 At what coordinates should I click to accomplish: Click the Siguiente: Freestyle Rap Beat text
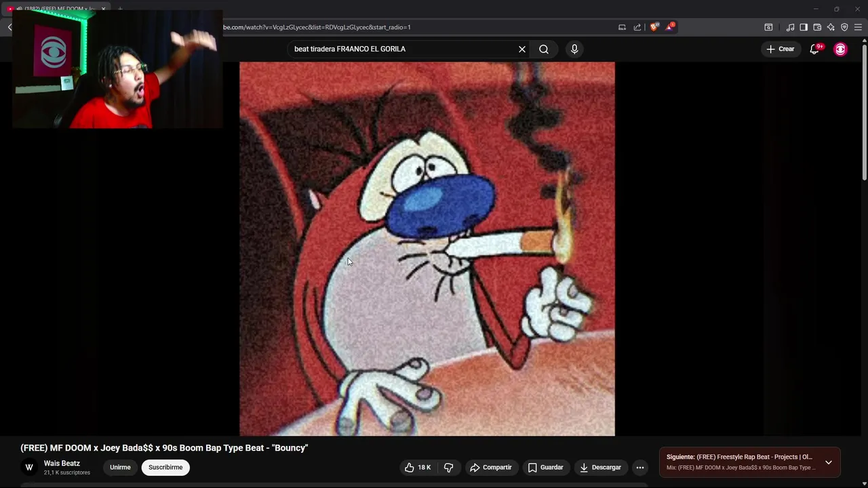(x=739, y=457)
